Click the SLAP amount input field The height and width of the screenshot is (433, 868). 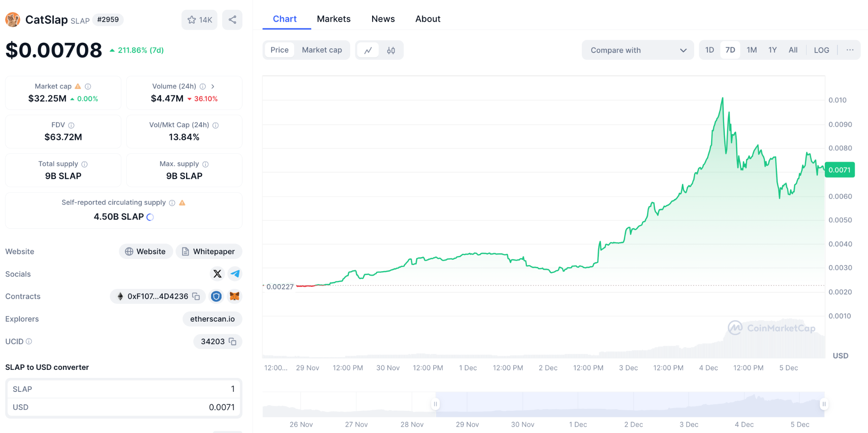coord(124,389)
